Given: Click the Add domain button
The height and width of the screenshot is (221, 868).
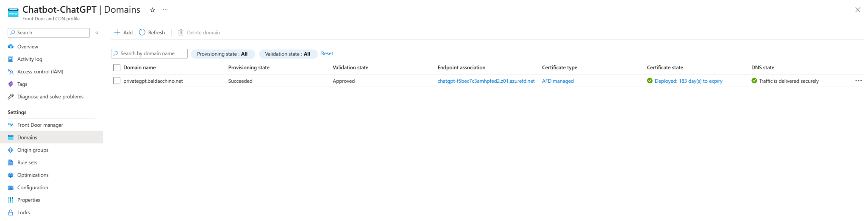Looking at the screenshot, I should pyautogui.click(x=123, y=33).
